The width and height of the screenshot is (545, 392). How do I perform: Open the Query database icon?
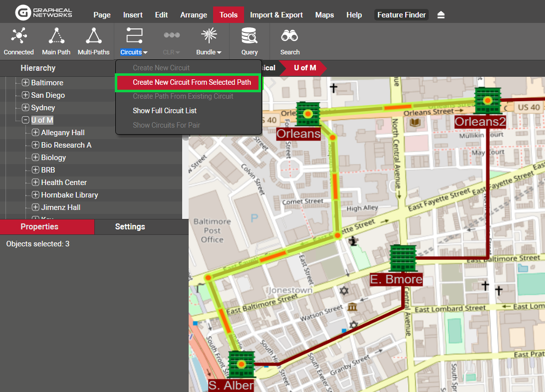tap(249, 36)
